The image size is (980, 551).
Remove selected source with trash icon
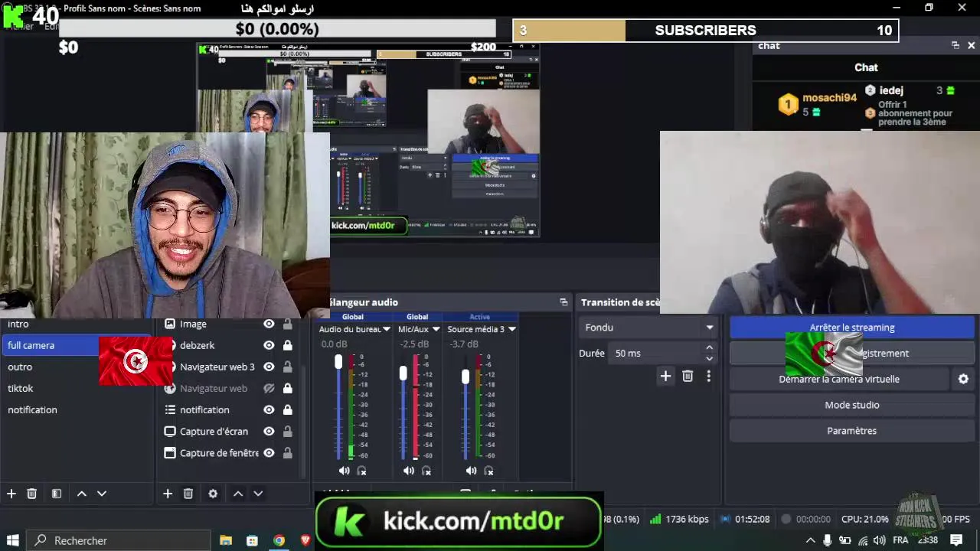coord(188,494)
